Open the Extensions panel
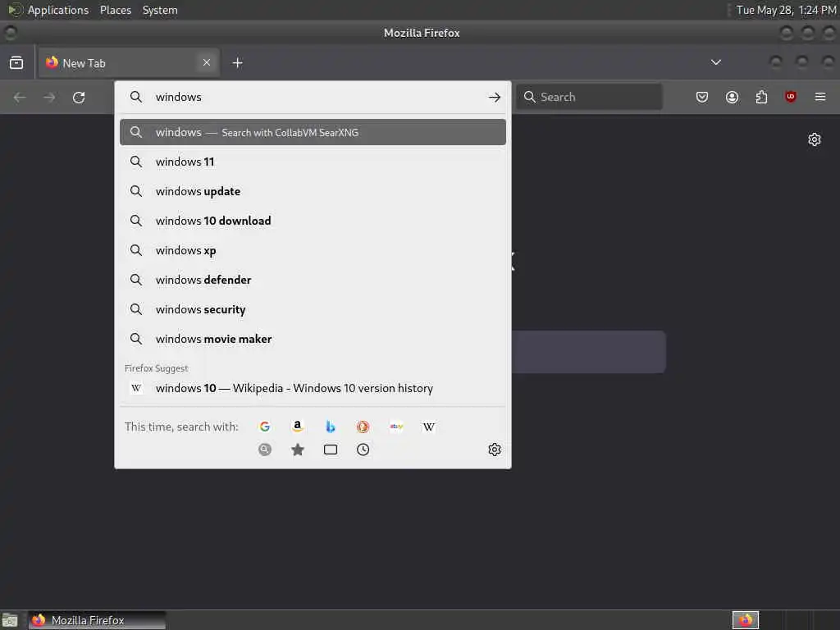 pos(761,97)
